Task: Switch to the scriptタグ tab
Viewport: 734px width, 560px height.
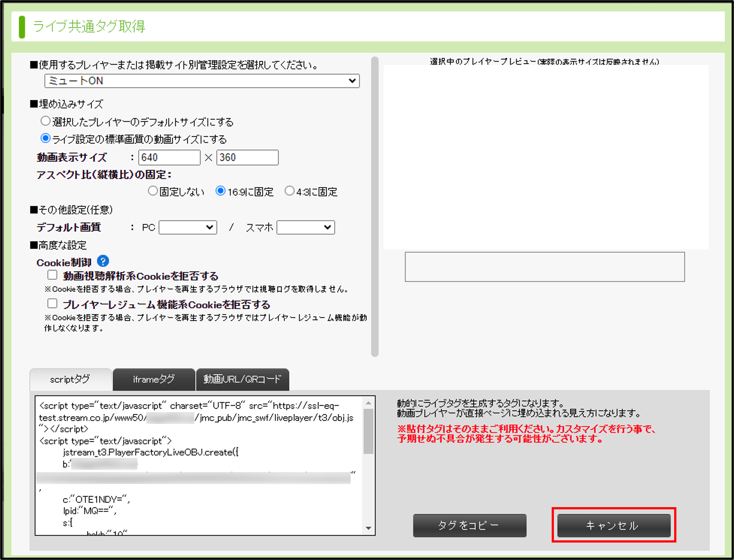Action: click(x=70, y=379)
